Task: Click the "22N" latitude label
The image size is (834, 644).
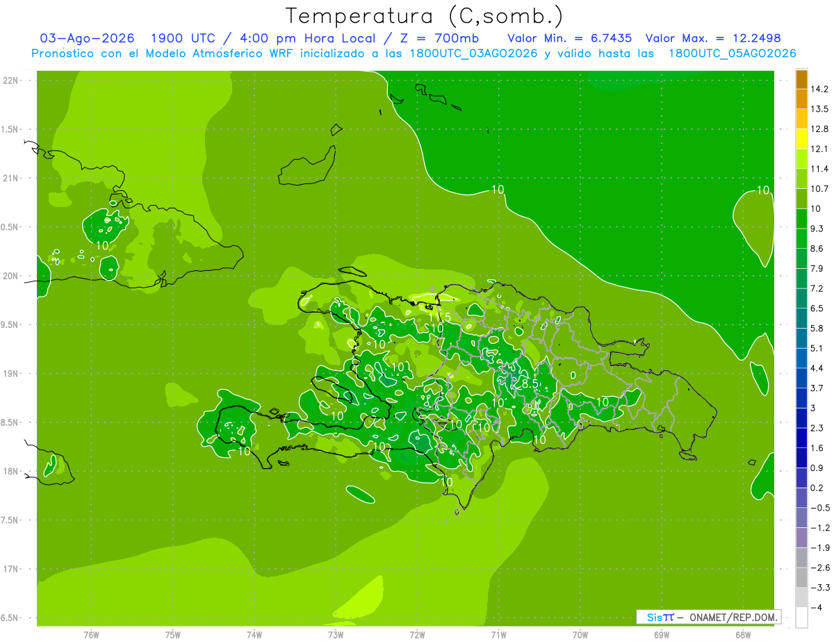Action: click(x=12, y=80)
